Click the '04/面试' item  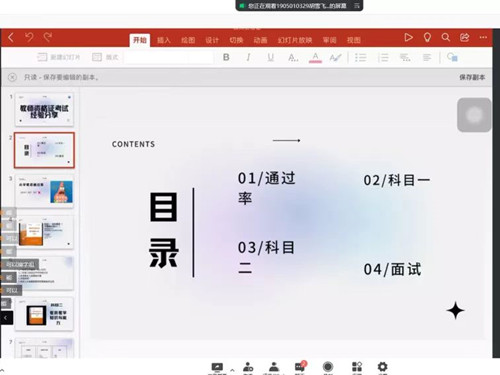click(392, 269)
